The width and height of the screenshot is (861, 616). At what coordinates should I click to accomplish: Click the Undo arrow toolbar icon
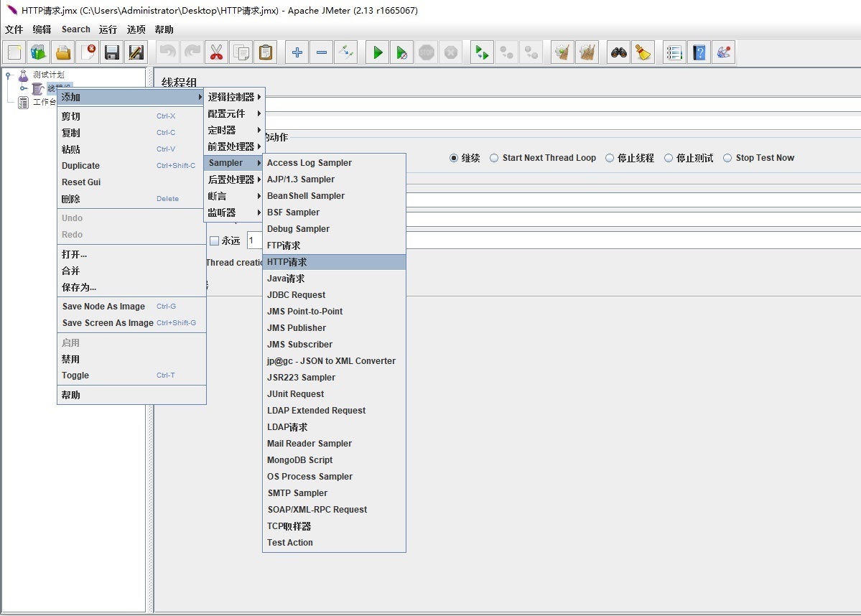tap(167, 52)
